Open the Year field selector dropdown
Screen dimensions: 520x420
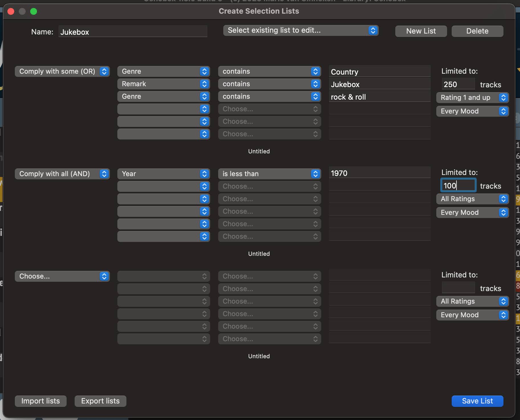pos(163,174)
